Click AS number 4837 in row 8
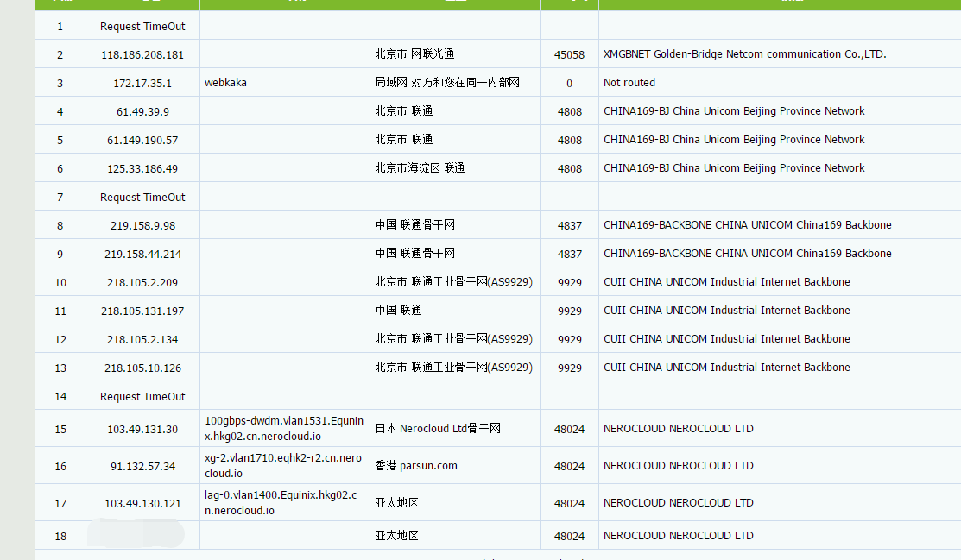This screenshot has height=560, width=961. pos(569,225)
